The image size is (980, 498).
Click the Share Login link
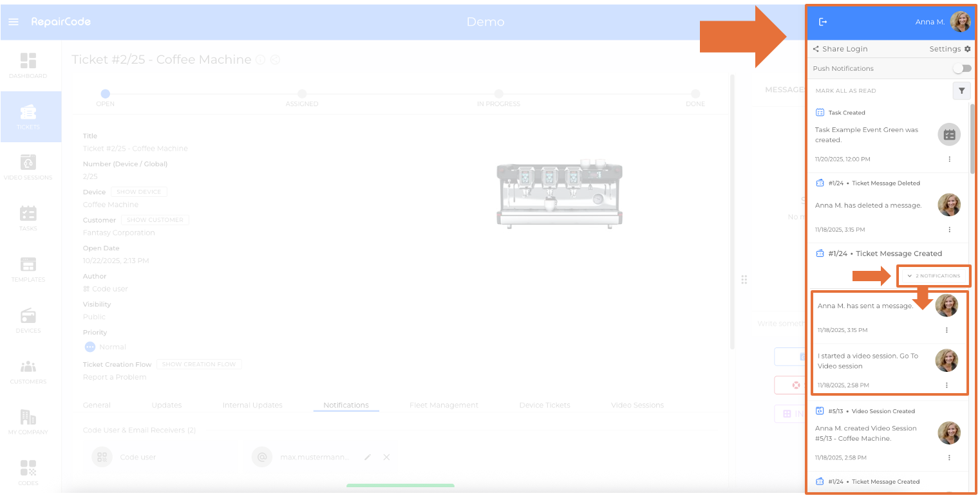[x=840, y=49]
